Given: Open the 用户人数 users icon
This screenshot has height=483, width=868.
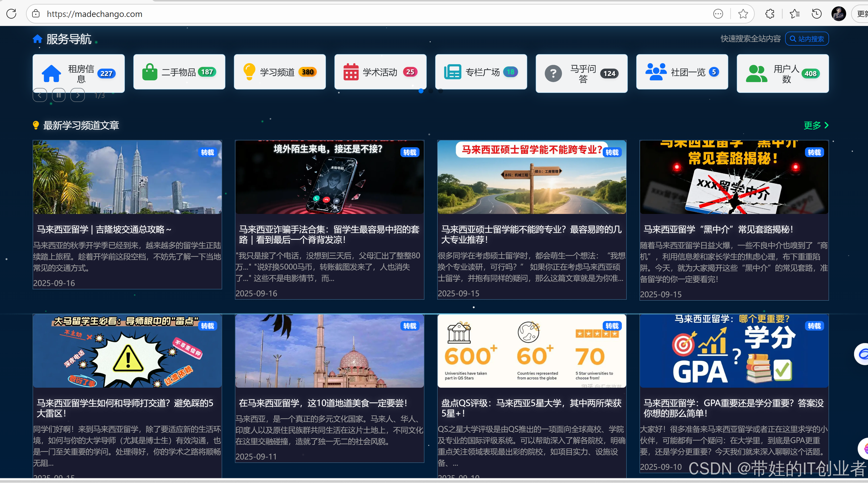Looking at the screenshot, I should pyautogui.click(x=756, y=74).
